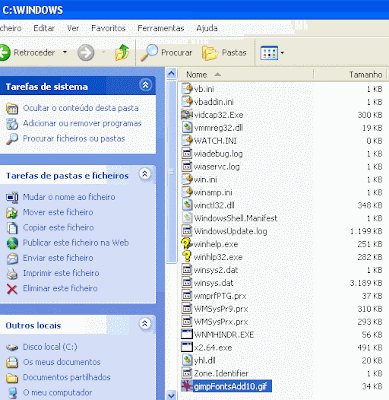Open the Editar menu

(44, 28)
